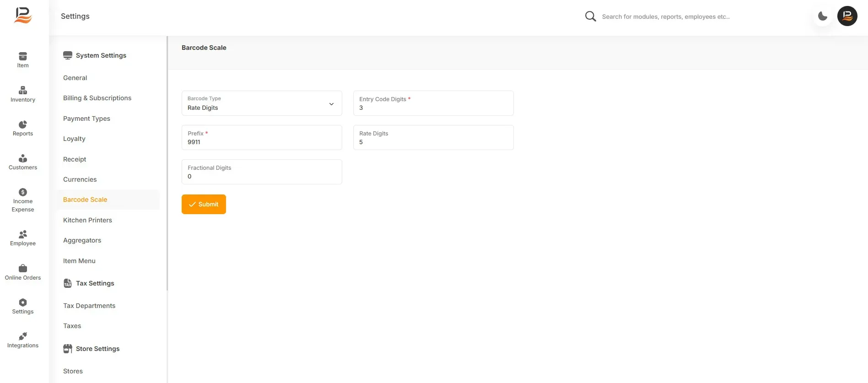Click the Store Settings shop icon
Viewport: 868px width, 383px height.
(68, 349)
